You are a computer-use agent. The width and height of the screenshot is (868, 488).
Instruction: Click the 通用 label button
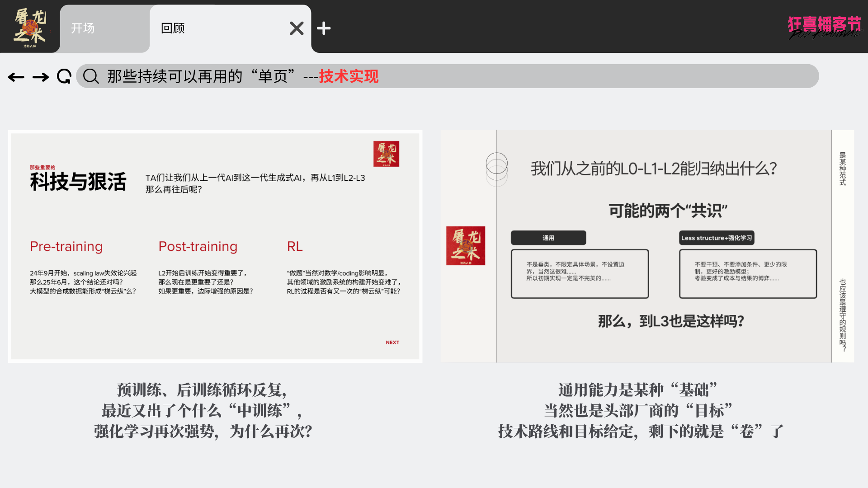click(x=548, y=238)
